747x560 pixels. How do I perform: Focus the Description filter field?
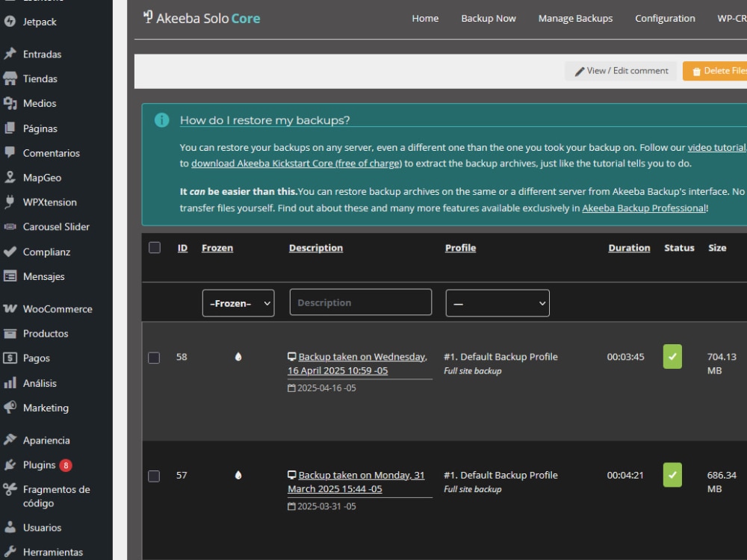[361, 302]
